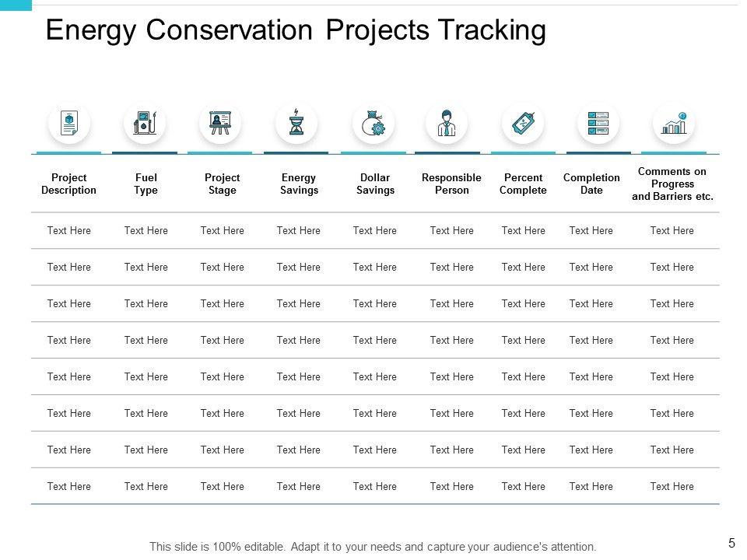
Task: Select the Energy Conservation Projects Tracking title
Action: [296, 30]
